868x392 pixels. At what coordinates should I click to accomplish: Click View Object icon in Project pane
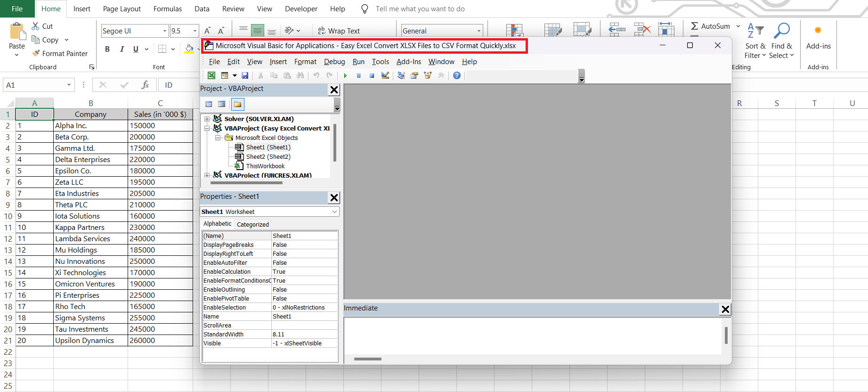coord(221,104)
